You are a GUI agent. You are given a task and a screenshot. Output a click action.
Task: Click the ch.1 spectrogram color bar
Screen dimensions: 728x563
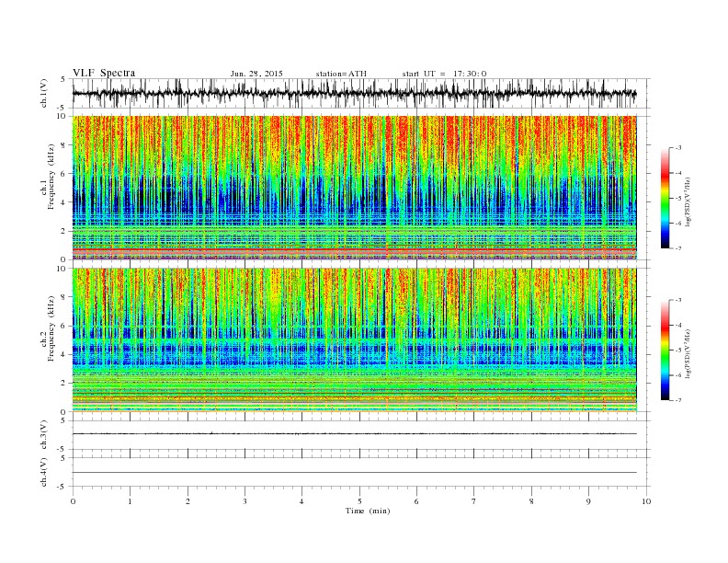tap(665, 199)
